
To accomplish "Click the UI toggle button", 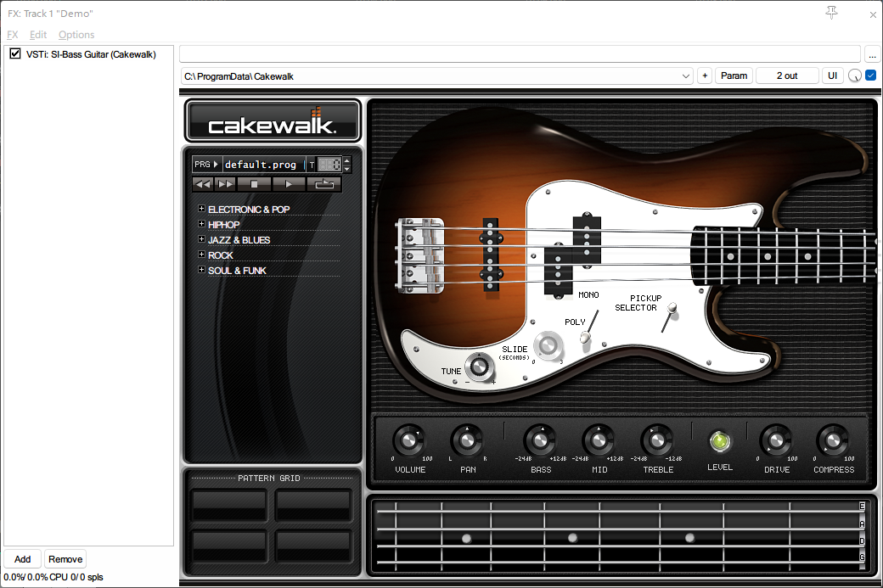I will (832, 76).
